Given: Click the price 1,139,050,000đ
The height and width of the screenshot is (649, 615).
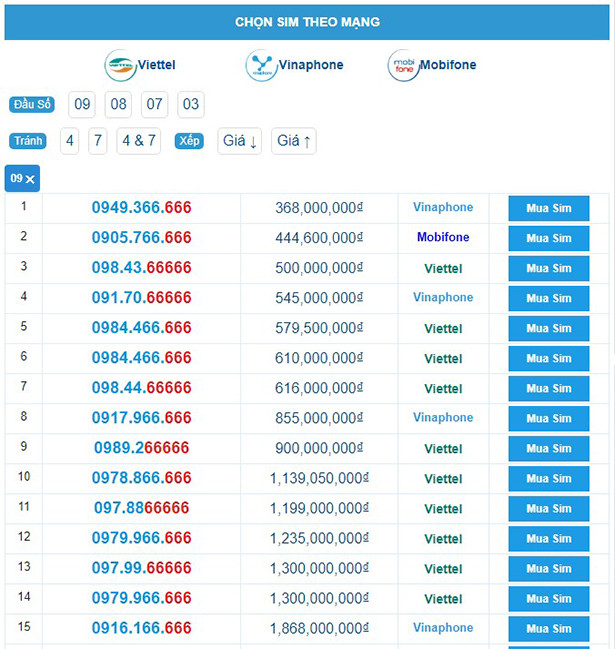Looking at the screenshot, I should coord(319,478).
